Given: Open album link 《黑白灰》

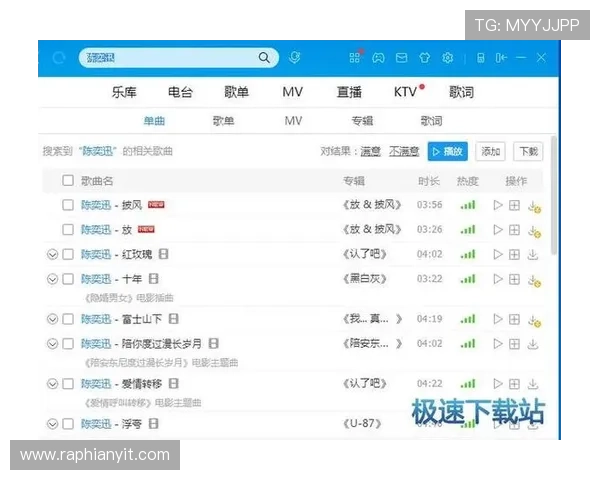Looking at the screenshot, I should coord(364,279).
